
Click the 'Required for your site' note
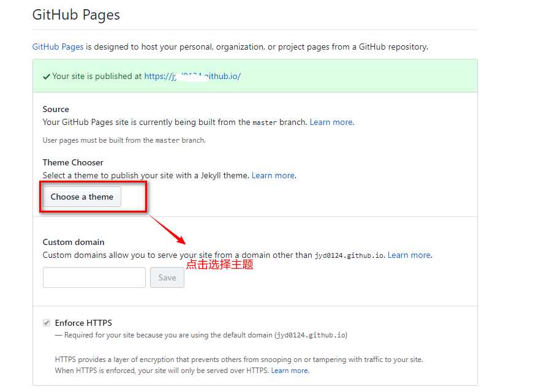(201, 335)
